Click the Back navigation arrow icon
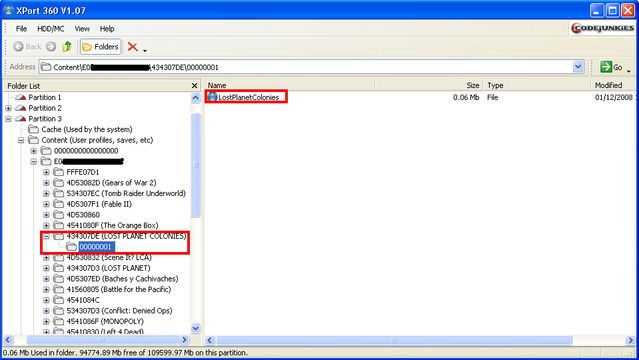The height and width of the screenshot is (360, 639). (x=18, y=46)
